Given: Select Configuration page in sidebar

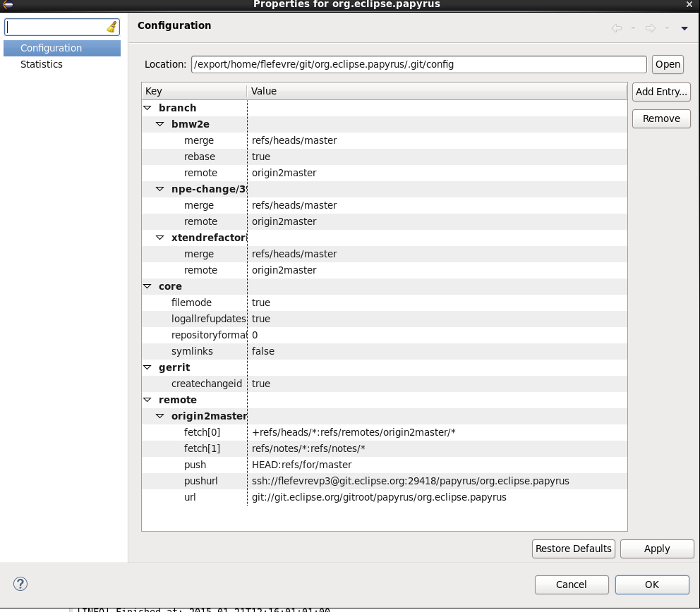Looking at the screenshot, I should [x=62, y=48].
